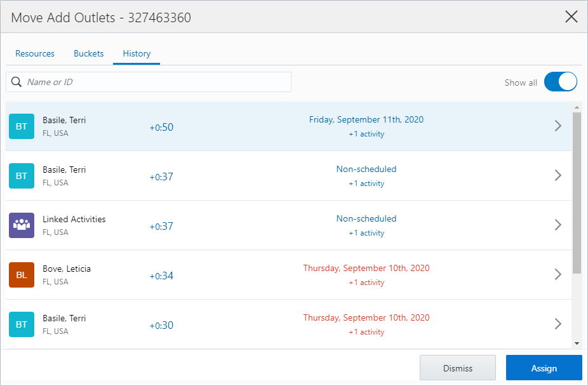The height and width of the screenshot is (386, 588).
Task: Click the Assign button
Action: [544, 368]
